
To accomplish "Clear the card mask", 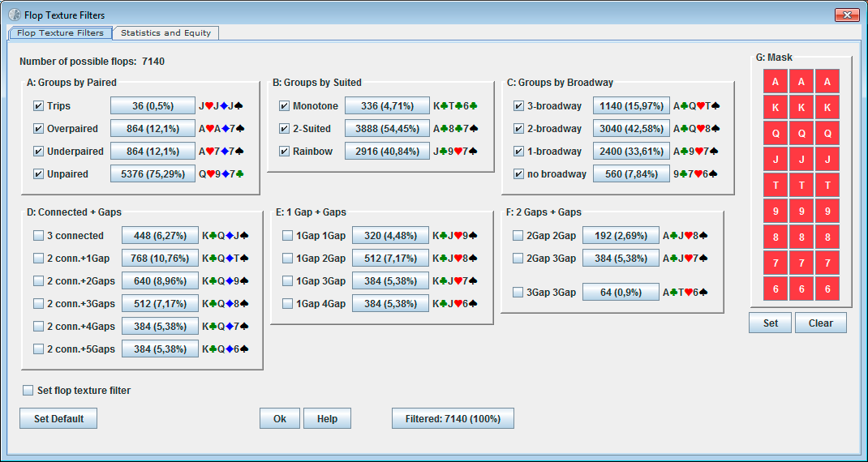I will (x=820, y=323).
